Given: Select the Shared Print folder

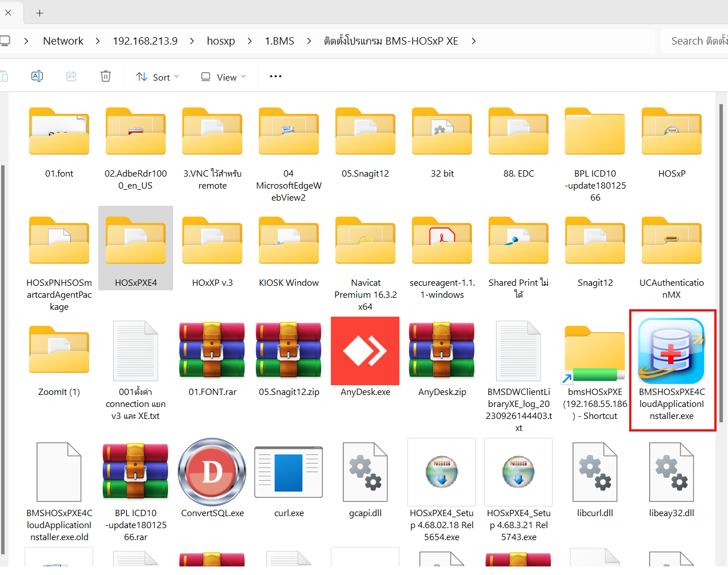Looking at the screenshot, I should pos(519,258).
